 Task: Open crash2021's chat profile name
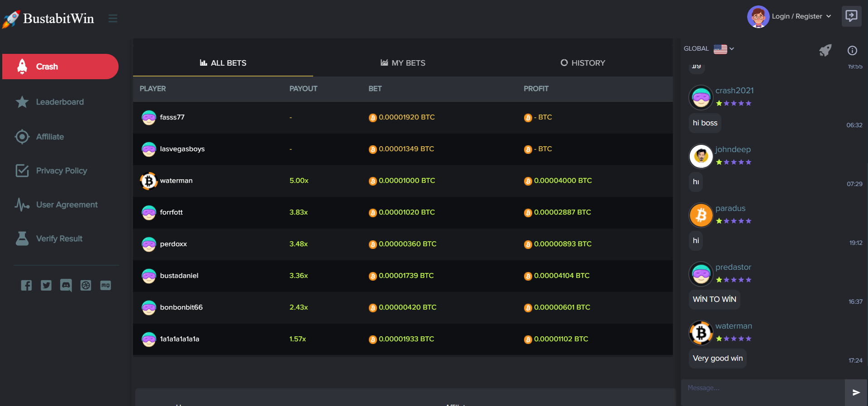click(734, 91)
